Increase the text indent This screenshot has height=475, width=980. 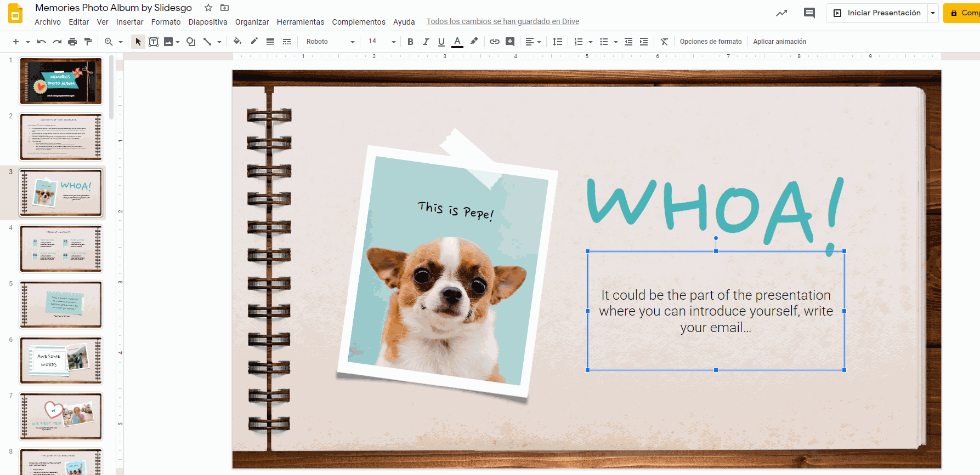point(644,42)
